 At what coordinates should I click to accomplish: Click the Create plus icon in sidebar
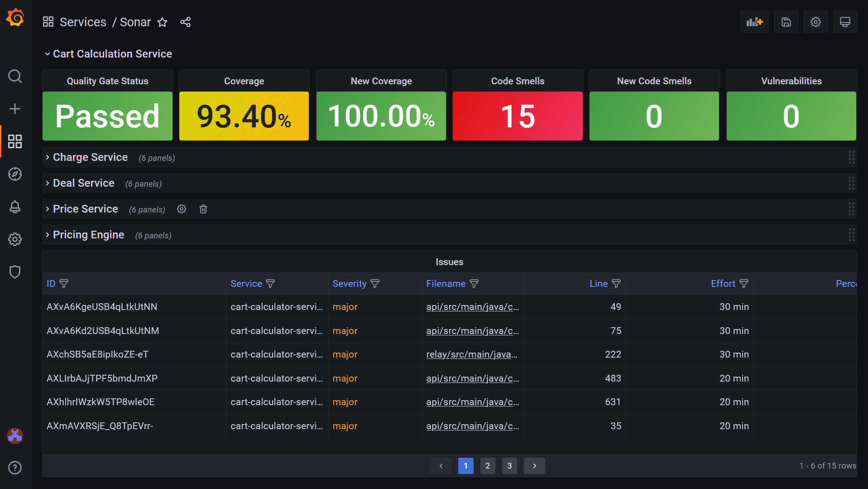[x=15, y=109]
